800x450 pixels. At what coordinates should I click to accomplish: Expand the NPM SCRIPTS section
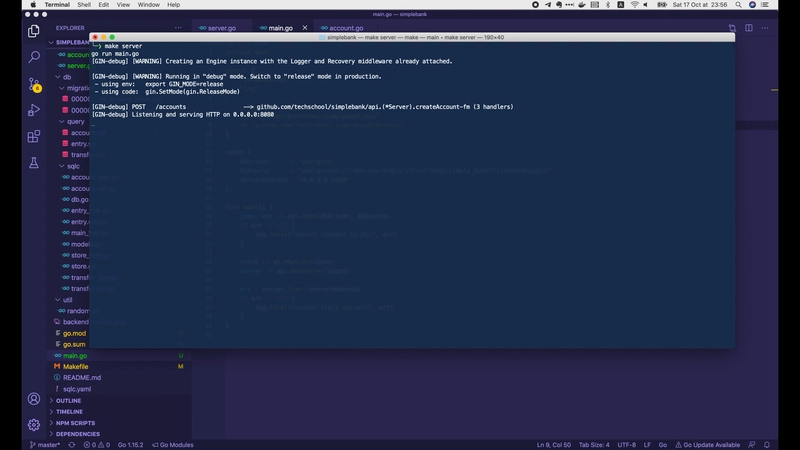coord(76,423)
